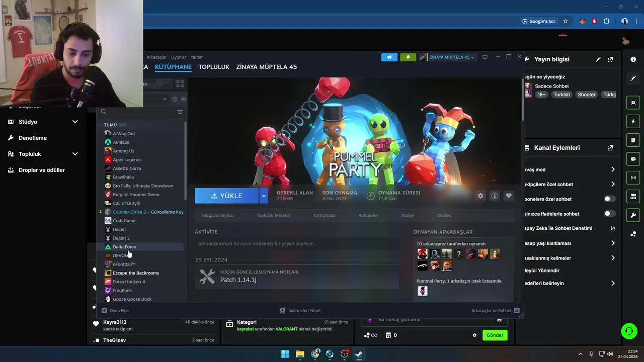Expand yasaklanmış kelimeler option

click(x=613, y=258)
